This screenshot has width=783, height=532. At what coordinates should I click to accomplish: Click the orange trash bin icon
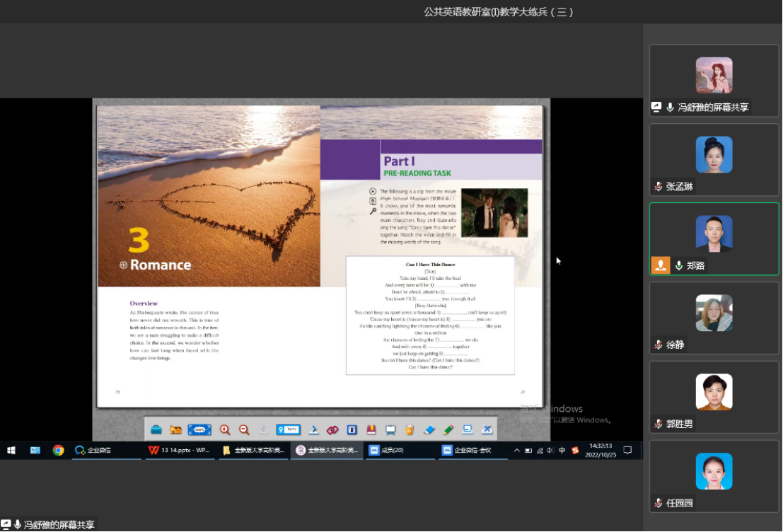coord(409,429)
